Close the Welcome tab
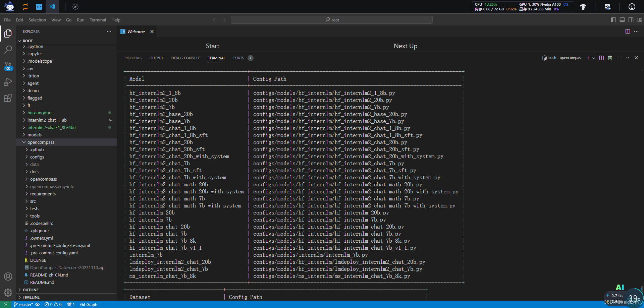This screenshot has width=644, height=308. point(152,32)
